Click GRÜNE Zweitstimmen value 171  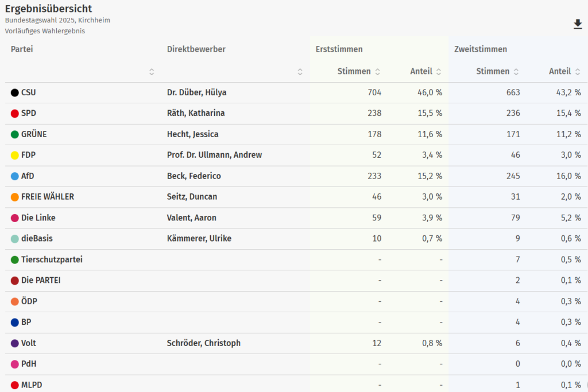tap(513, 134)
